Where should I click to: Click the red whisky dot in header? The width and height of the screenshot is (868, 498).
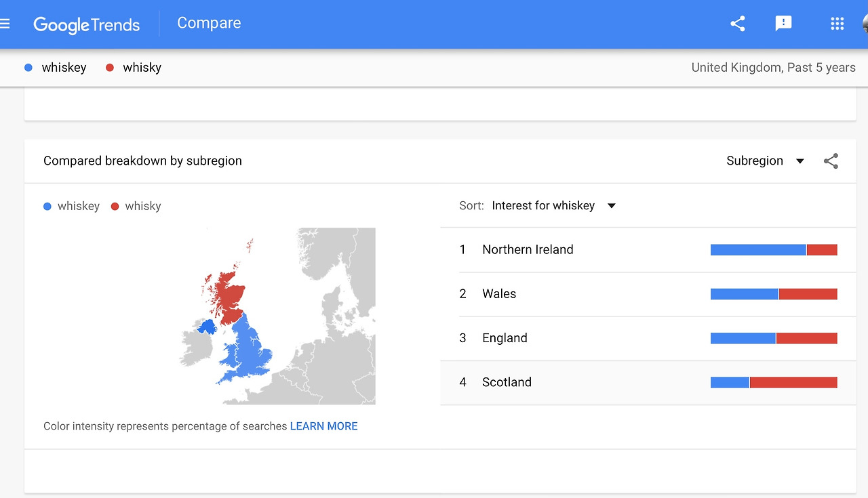pos(110,68)
